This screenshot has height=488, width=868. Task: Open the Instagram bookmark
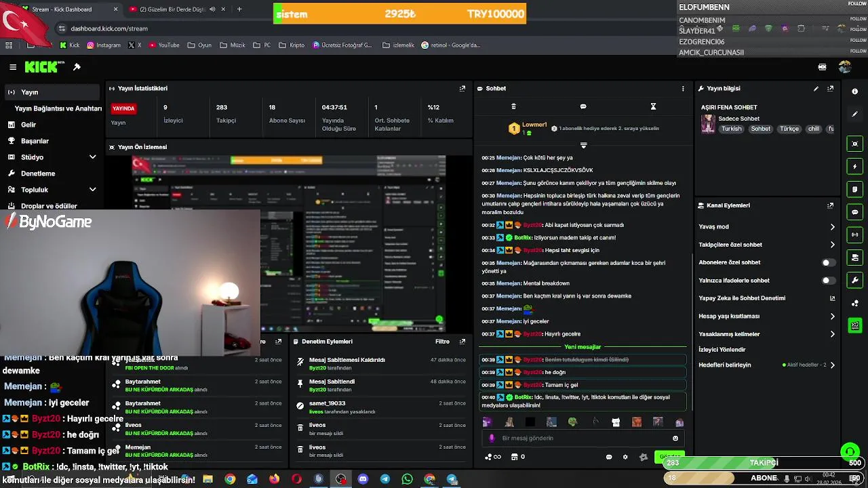103,45
